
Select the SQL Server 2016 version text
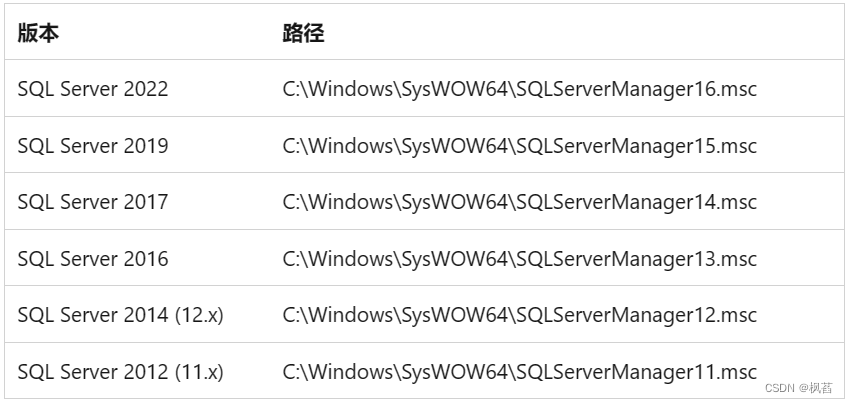92,259
